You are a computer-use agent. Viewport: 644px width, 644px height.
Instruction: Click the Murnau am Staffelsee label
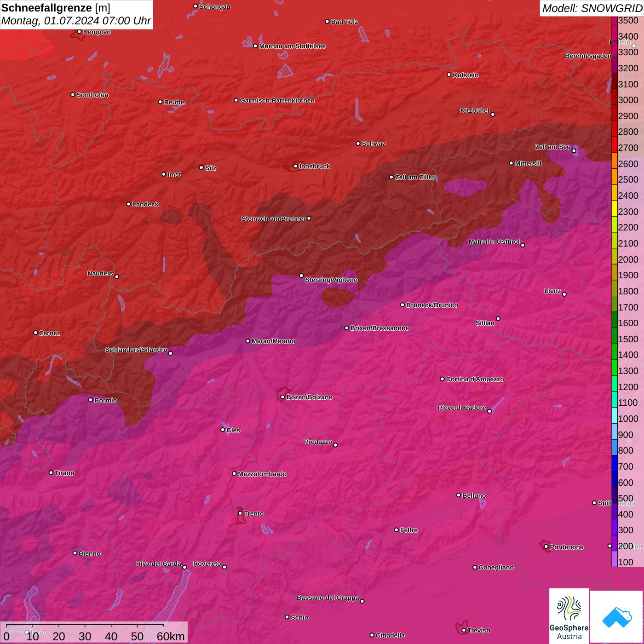(x=292, y=46)
